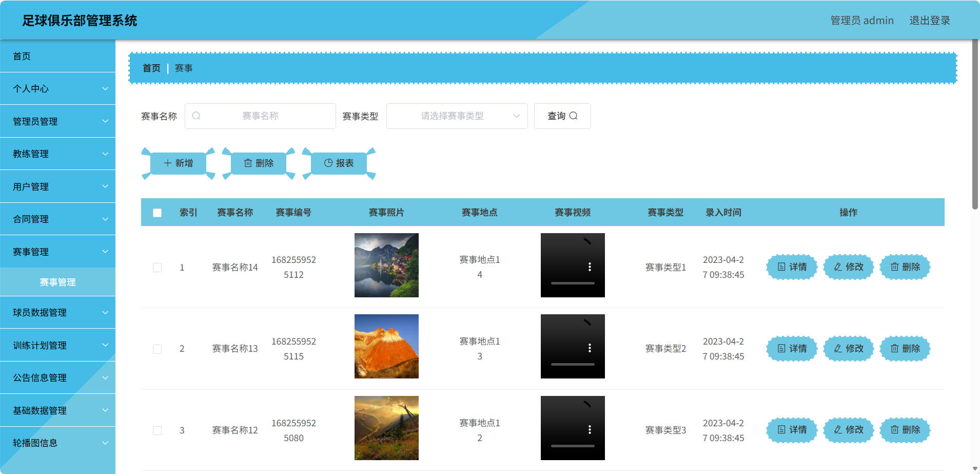Screen dimensions: 980x474
Task: Click the 录入时间 column header
Action: click(723, 213)
